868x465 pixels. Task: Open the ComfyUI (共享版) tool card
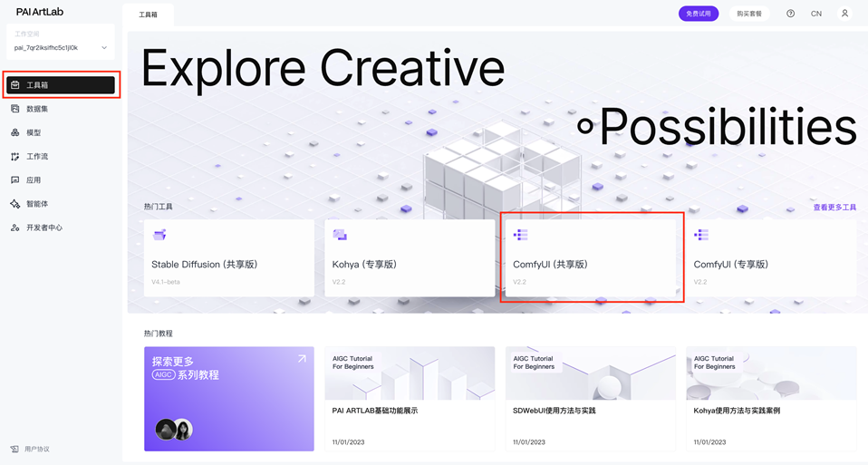(x=591, y=258)
